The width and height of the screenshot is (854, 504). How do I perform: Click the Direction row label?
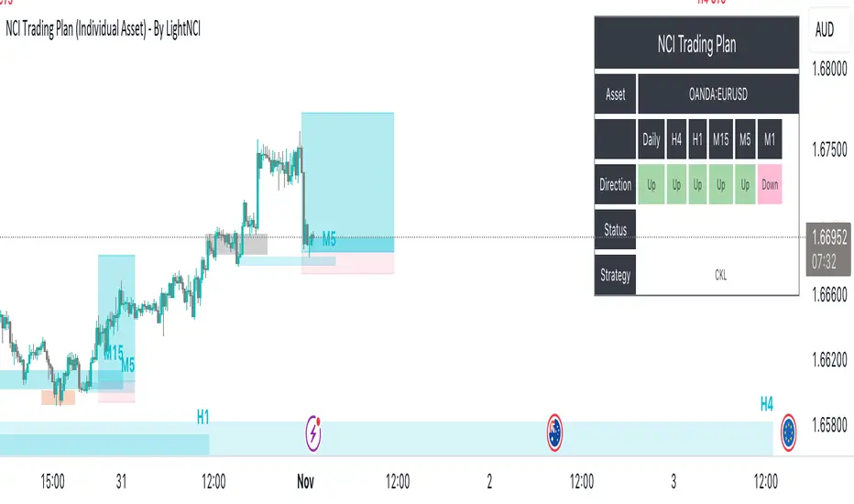(615, 184)
